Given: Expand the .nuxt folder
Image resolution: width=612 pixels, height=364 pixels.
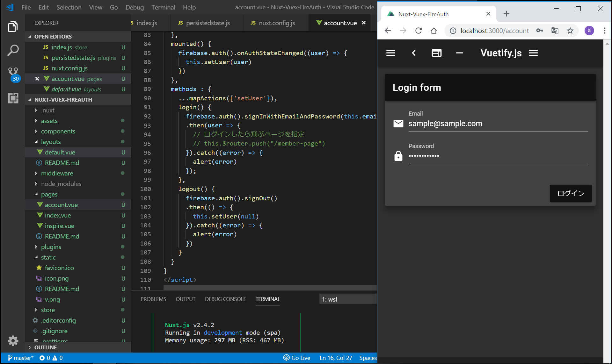Looking at the screenshot, I should pyautogui.click(x=78, y=110).
